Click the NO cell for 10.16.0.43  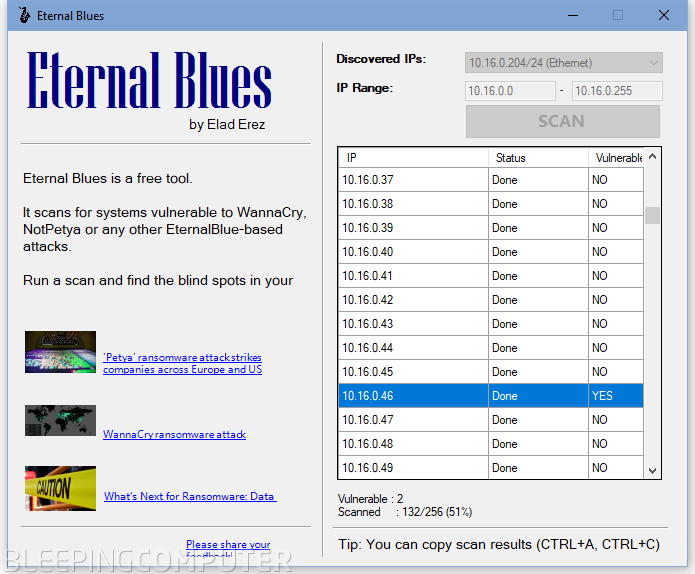616,324
